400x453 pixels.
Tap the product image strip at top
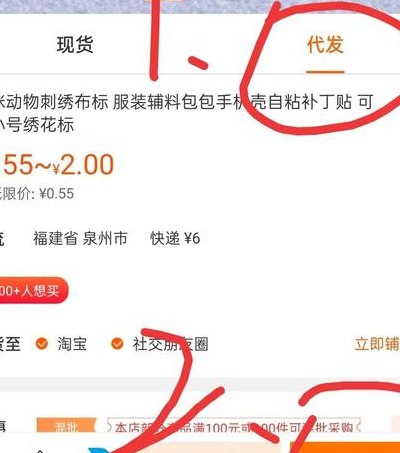[x=200, y=6]
